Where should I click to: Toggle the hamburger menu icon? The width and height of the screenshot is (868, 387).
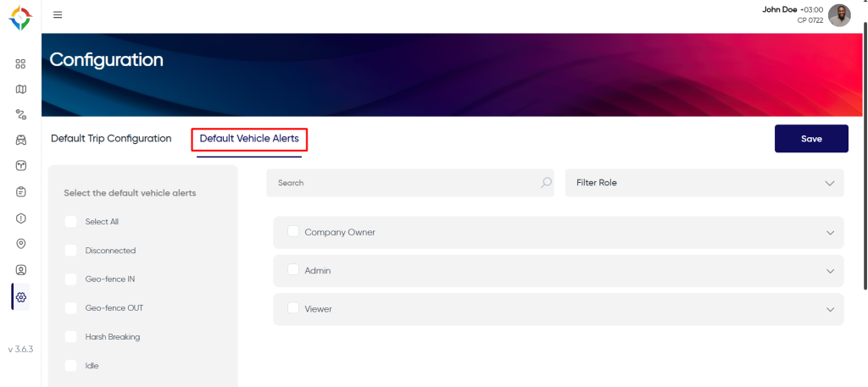click(x=58, y=14)
